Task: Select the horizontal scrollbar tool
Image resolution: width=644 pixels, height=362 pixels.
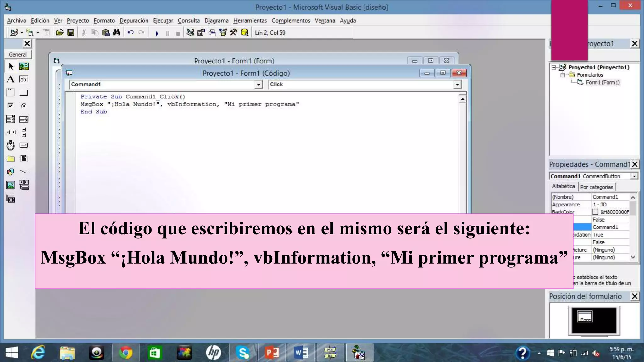Action: [11, 132]
